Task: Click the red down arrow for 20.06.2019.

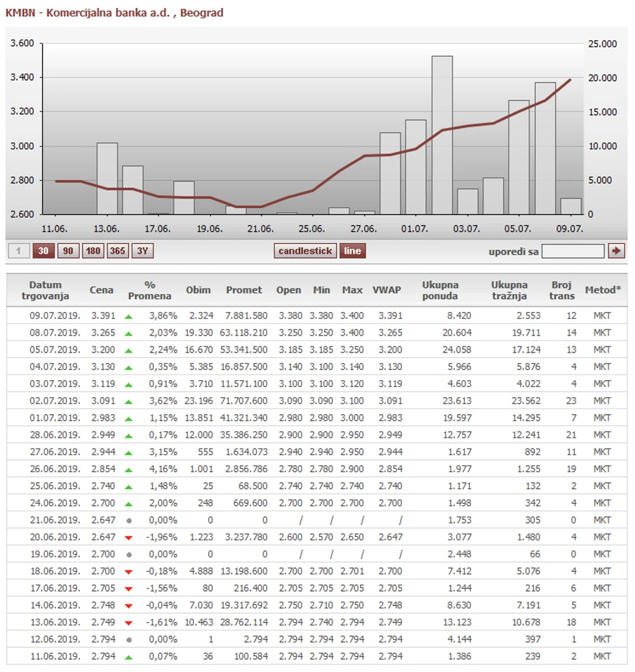Action: (x=128, y=538)
